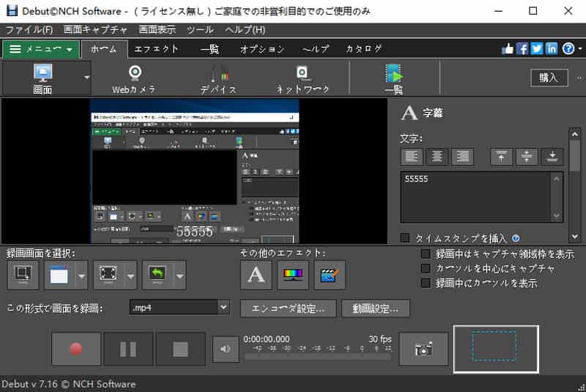Align caption text to the left
Image resolution: width=586 pixels, height=392 pixels.
coord(412,156)
